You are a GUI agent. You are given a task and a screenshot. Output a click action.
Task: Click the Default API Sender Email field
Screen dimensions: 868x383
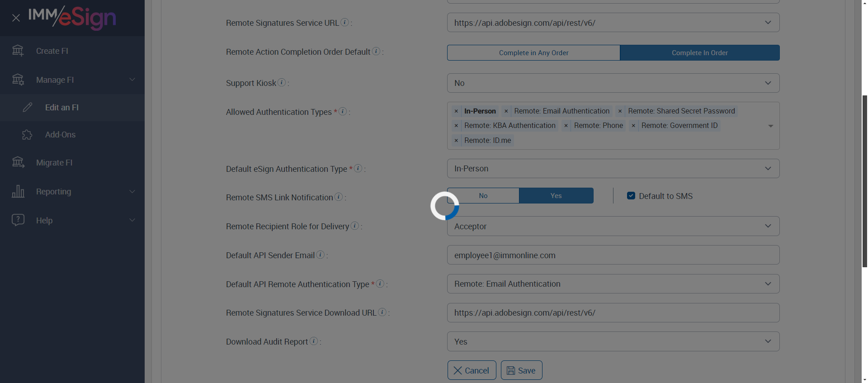tap(613, 255)
